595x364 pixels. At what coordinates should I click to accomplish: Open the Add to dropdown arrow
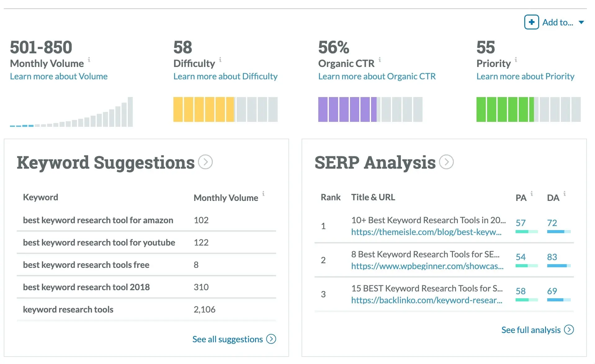pos(581,22)
